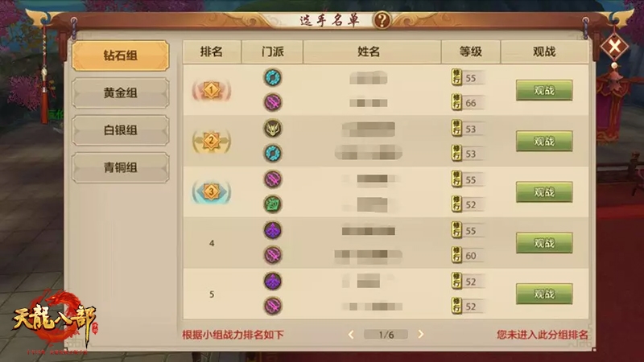Go to previous page arrow
This screenshot has height=362, width=644.
pos(351,335)
